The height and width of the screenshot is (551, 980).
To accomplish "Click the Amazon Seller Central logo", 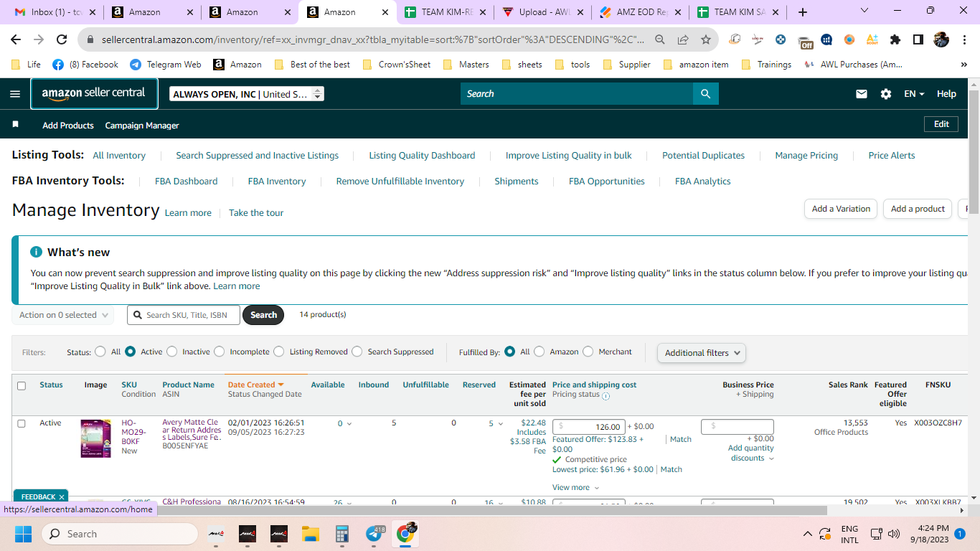I will 94,93.
